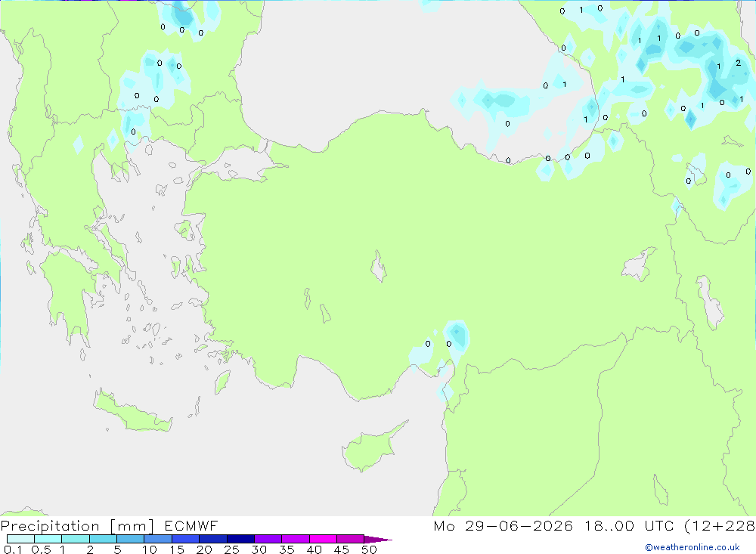Pick the 10–15 mm legend swatch
756x554 pixels.
[158, 539]
